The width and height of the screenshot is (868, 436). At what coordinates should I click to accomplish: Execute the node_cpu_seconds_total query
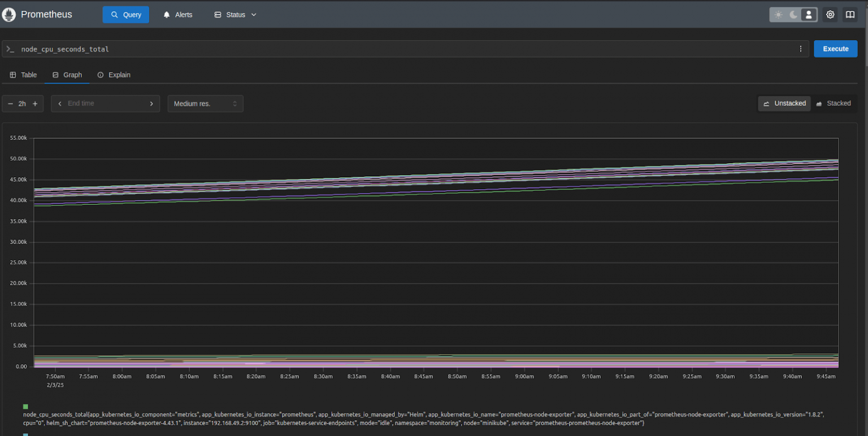click(835, 49)
